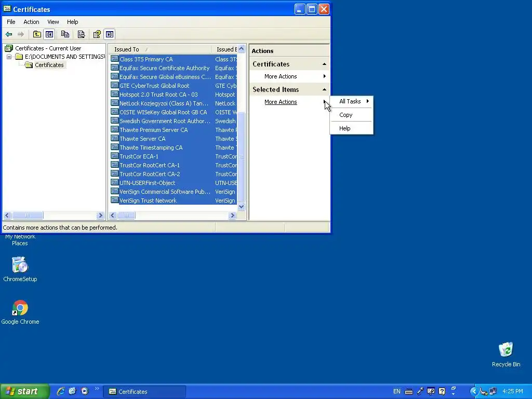Click the Class 3TS Primary CA certificate icon
Viewport: 532px width, 399px height.
point(115,59)
